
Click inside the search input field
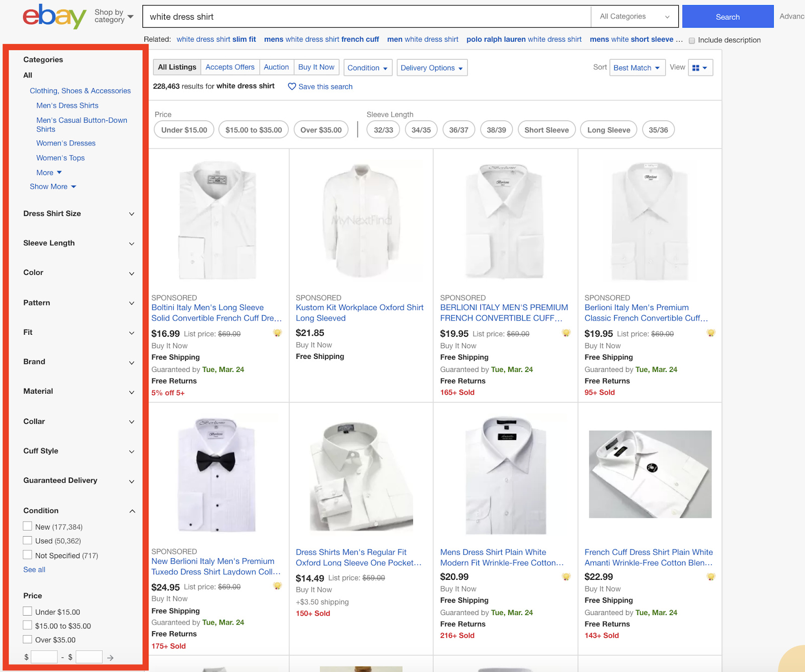352,16
